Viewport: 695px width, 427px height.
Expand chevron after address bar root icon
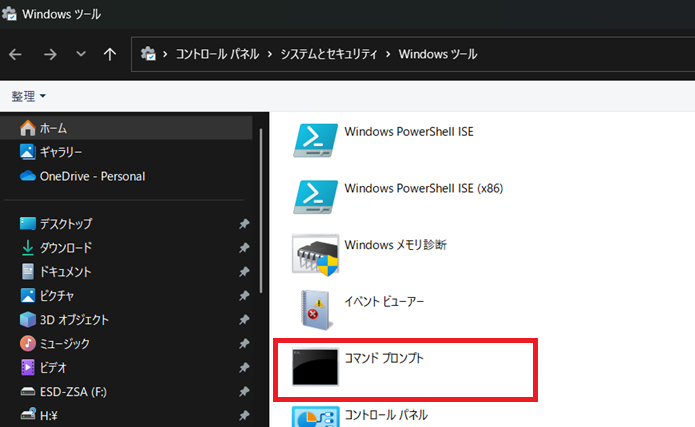pyautogui.click(x=165, y=54)
